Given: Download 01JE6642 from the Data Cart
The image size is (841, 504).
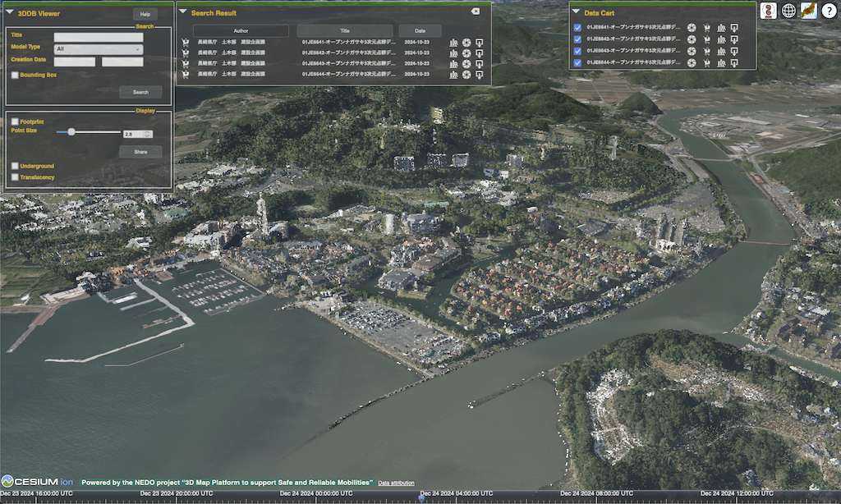Looking at the screenshot, I should [734, 39].
